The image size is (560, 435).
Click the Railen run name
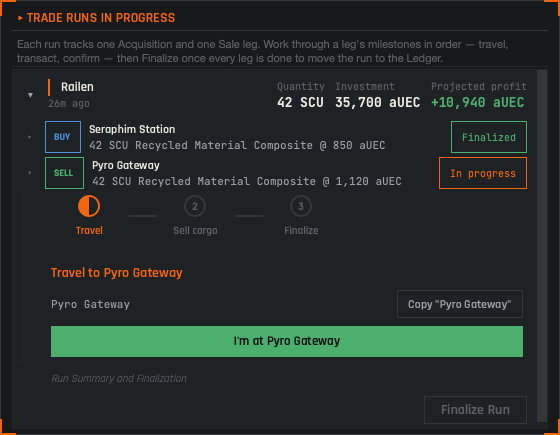77,87
